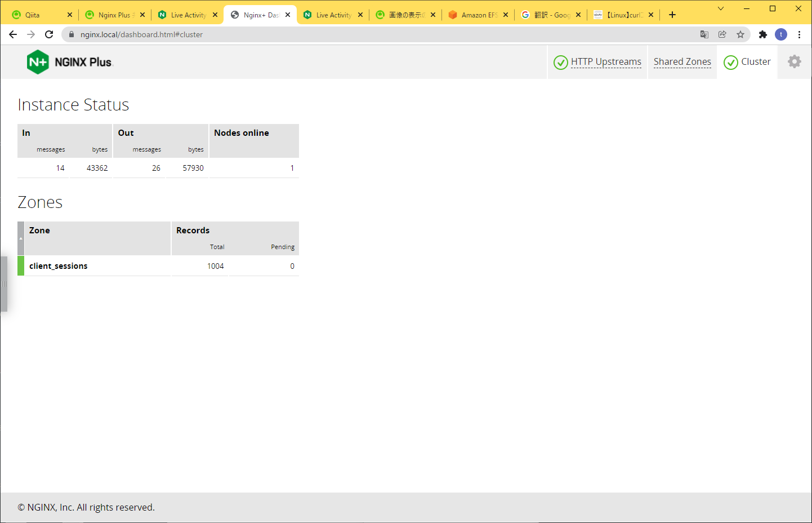Go forward with the browser forward arrow
This screenshot has height=523, width=812.
tap(31, 34)
